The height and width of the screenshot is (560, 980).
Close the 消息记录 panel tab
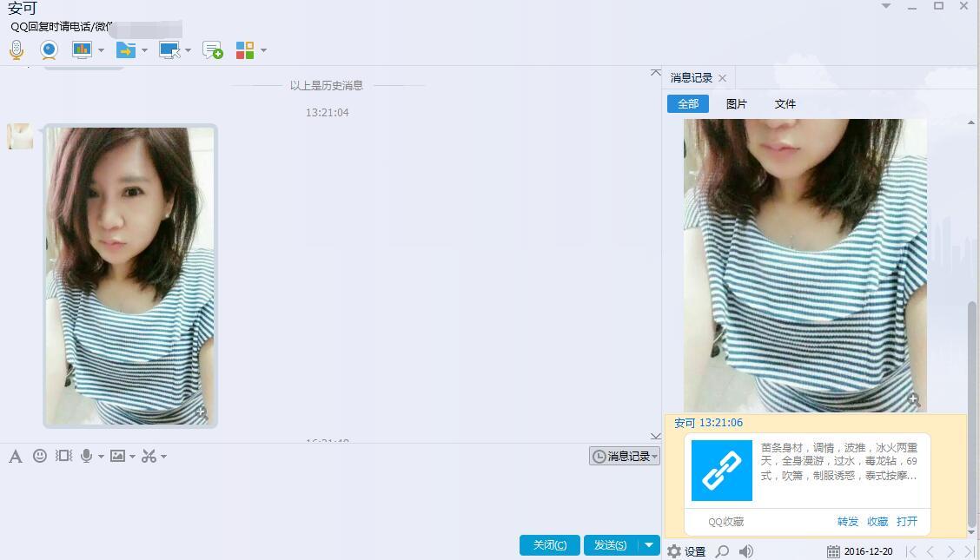pos(722,78)
